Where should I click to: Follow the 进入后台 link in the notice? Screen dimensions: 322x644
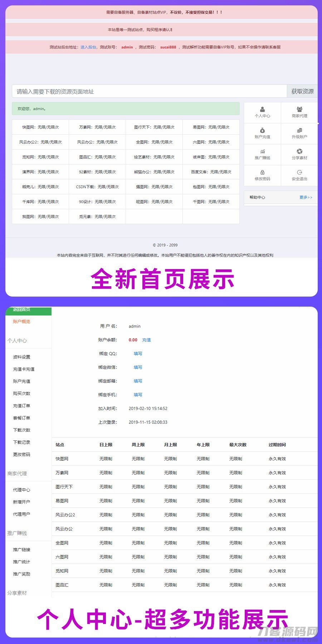tap(88, 47)
